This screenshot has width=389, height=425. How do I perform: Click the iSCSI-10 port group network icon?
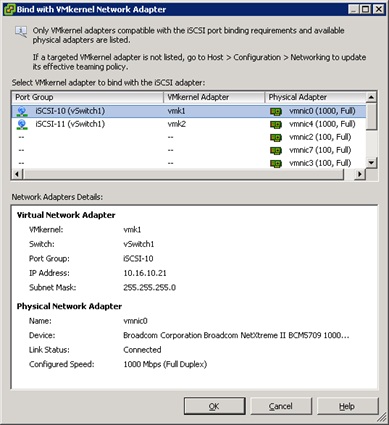[22, 111]
